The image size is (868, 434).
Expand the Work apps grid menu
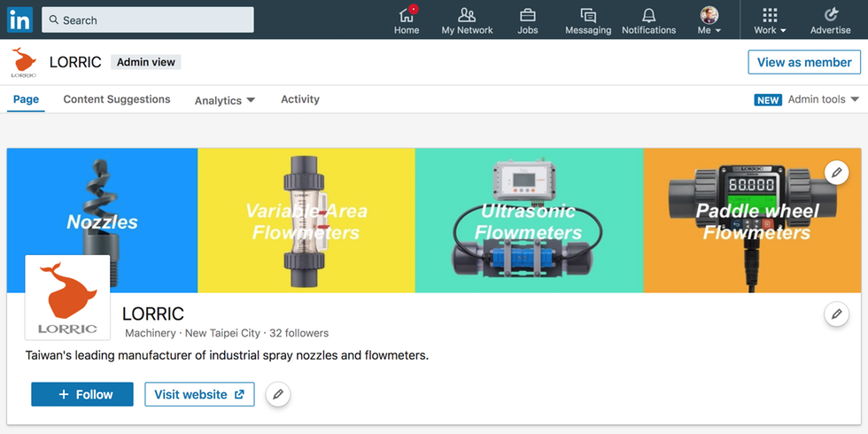(x=770, y=20)
